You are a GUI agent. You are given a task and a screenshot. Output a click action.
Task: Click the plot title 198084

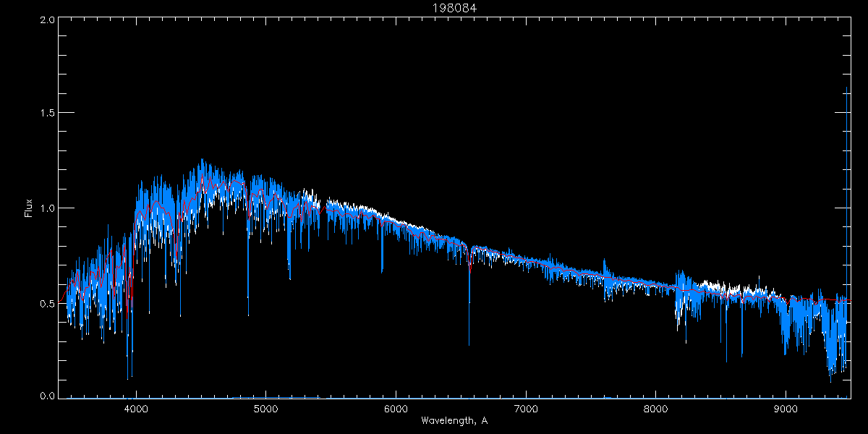(454, 8)
